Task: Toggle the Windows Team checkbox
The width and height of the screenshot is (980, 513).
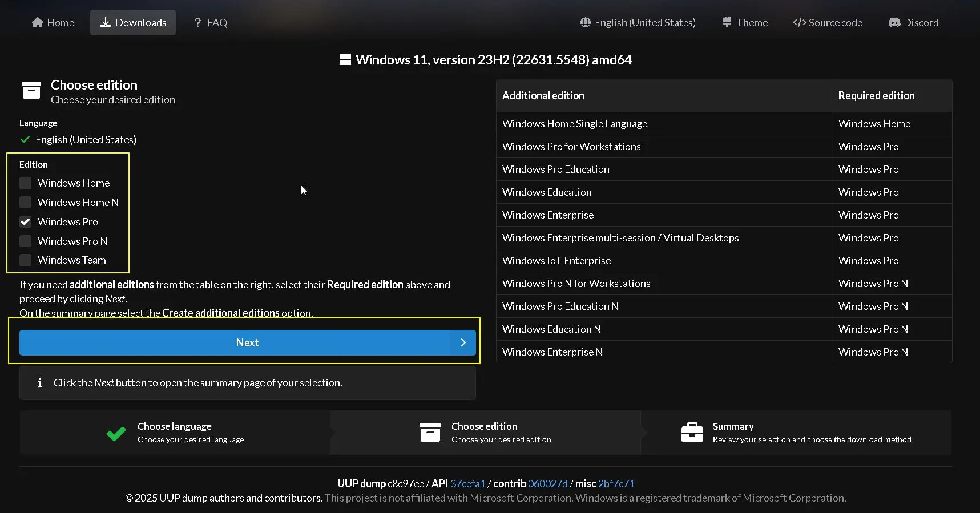Action: tap(25, 260)
